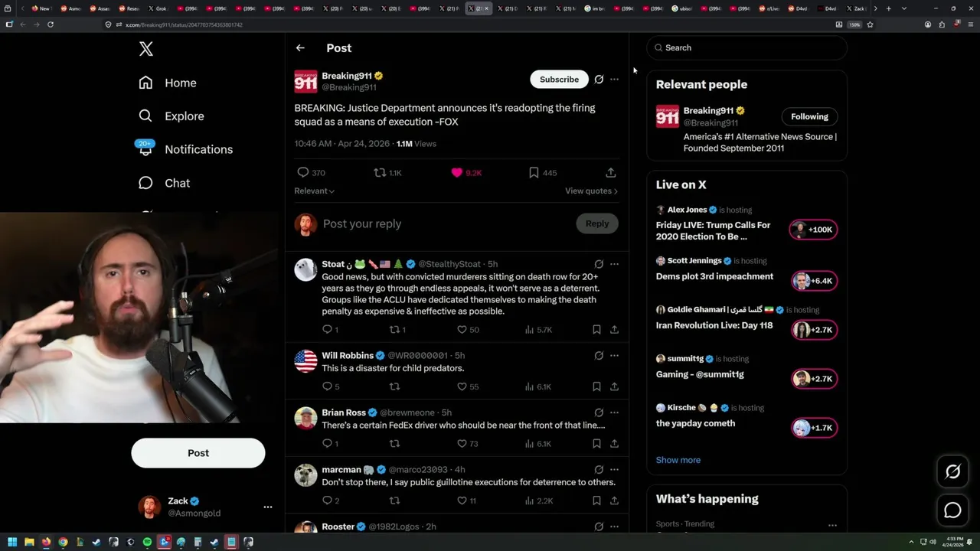Open Chat in the sidebar

pyautogui.click(x=164, y=183)
